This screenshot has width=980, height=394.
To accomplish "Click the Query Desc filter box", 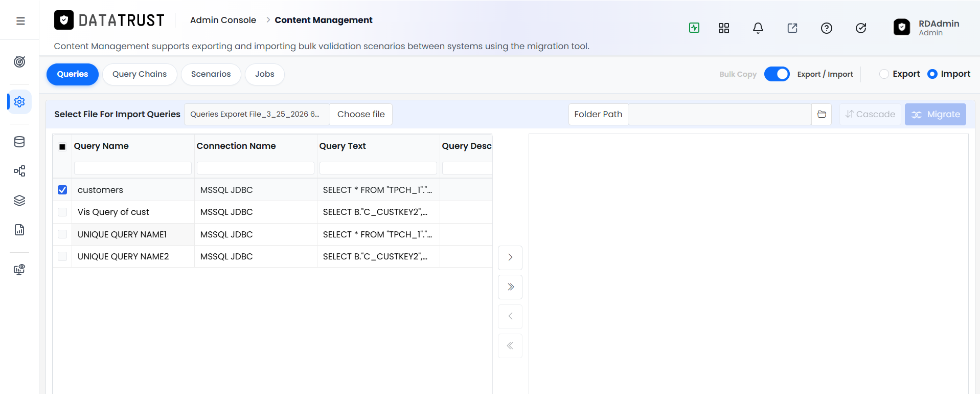I will 467,168.
